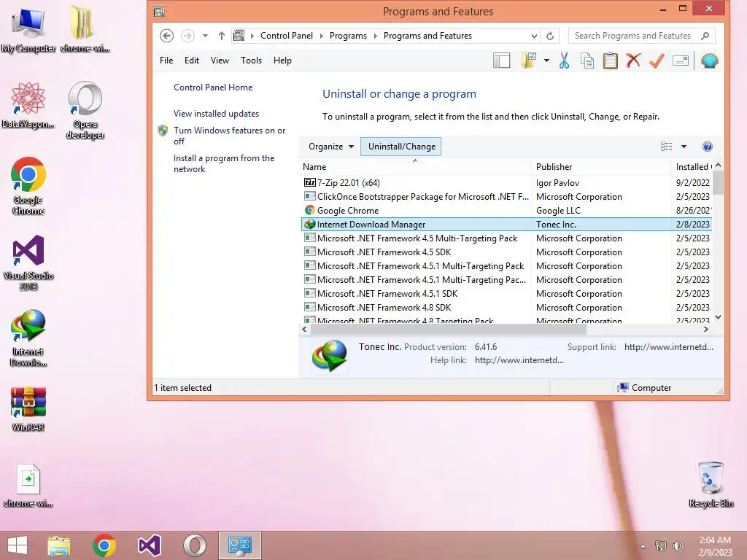Click the Refresh button in address bar

[550, 36]
